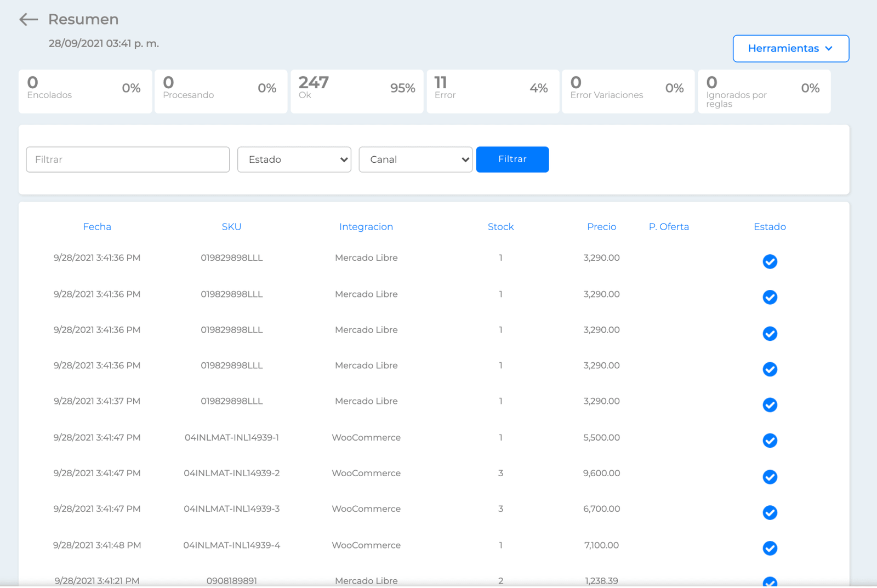
Task: Click the checkmark icon in the first table row
Action: click(x=770, y=261)
